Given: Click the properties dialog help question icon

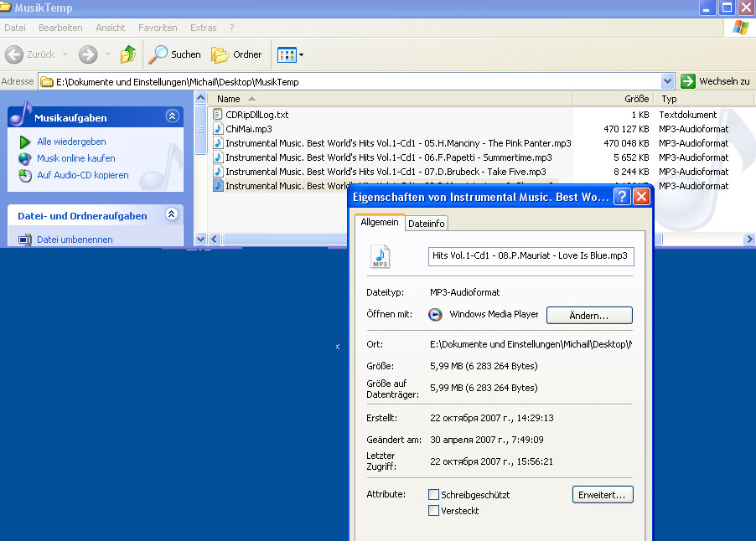Looking at the screenshot, I should click(622, 197).
